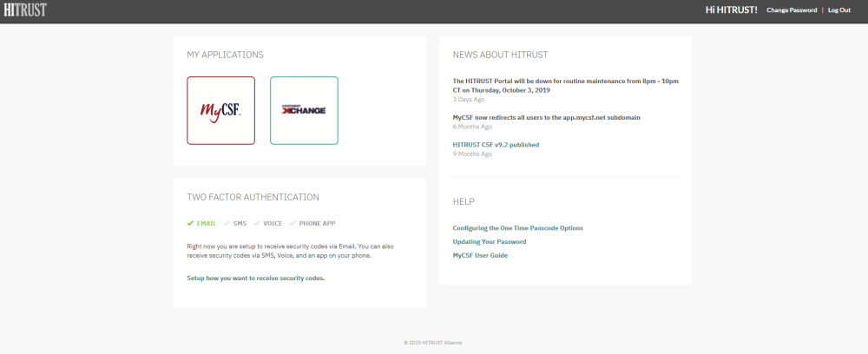The image size is (868, 354).
Task: Click the Phone App checkmark icon
Action: click(293, 224)
